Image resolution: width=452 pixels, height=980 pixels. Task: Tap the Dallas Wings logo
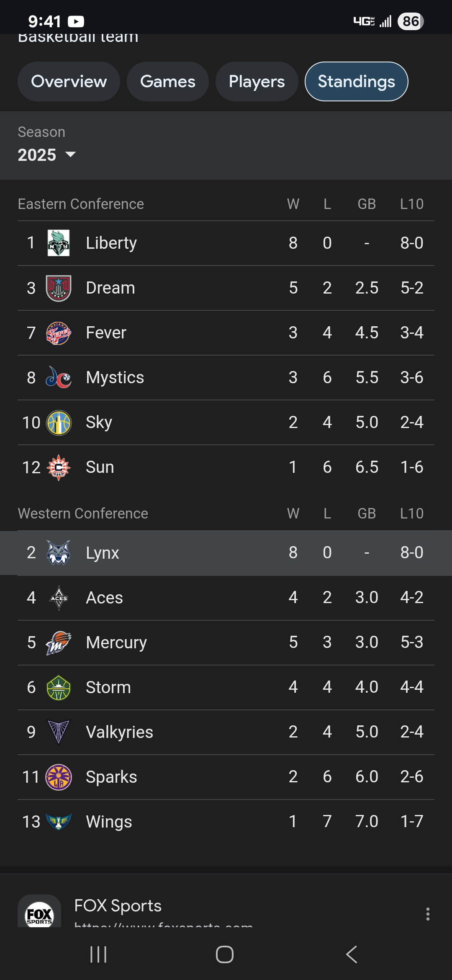coord(59,822)
